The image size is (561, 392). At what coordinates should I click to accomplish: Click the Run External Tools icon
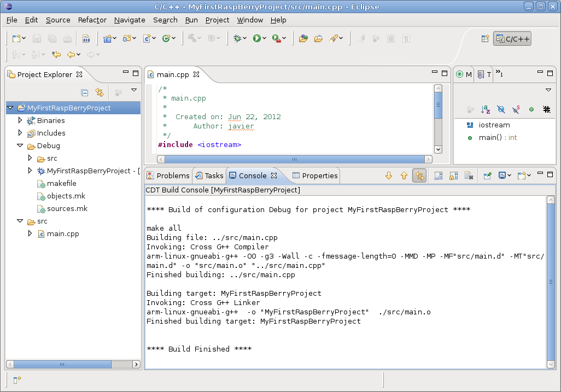tap(276, 38)
